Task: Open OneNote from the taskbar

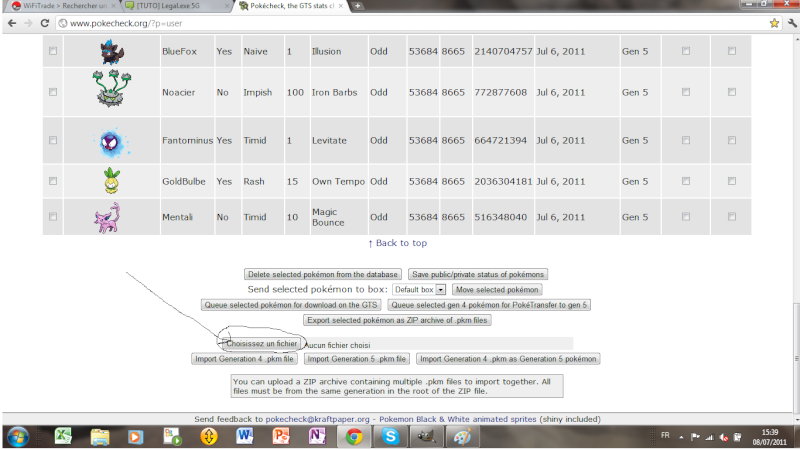Action: 317,437
